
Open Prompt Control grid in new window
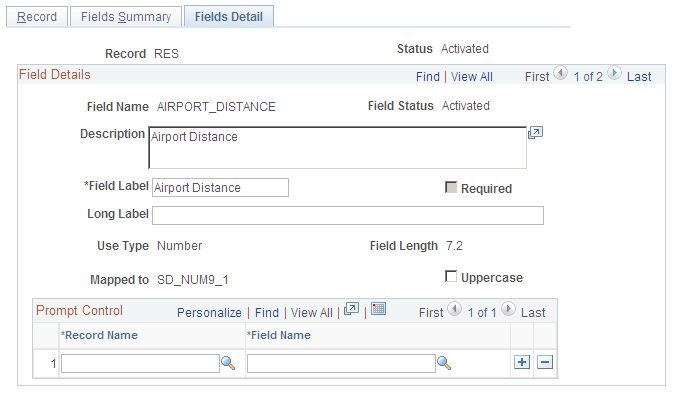[x=351, y=309]
